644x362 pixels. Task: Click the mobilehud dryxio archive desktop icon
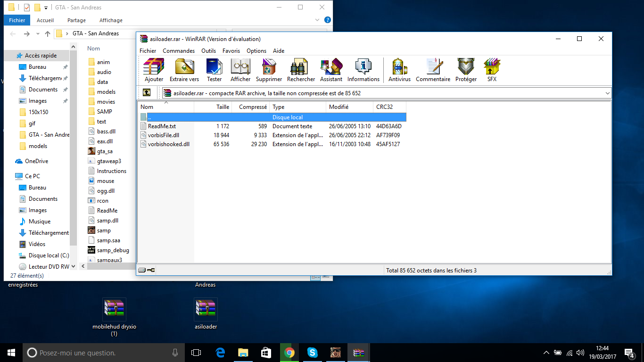tap(114, 317)
